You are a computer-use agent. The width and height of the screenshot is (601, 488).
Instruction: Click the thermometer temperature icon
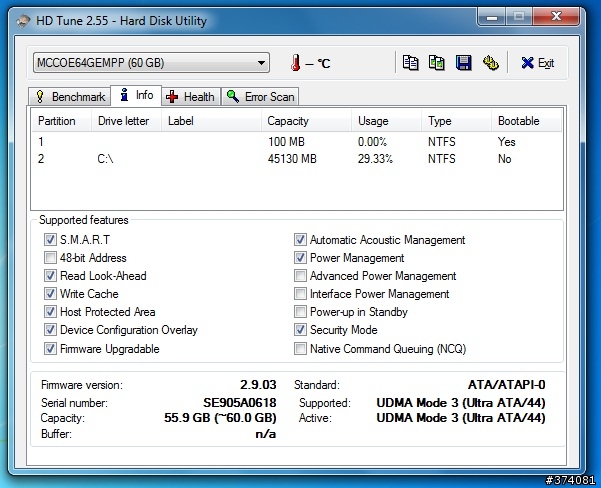[x=295, y=62]
